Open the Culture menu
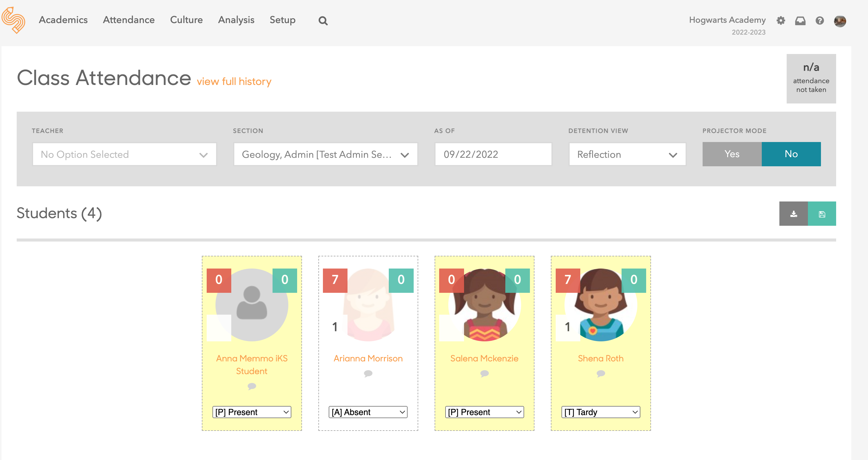 click(x=186, y=20)
